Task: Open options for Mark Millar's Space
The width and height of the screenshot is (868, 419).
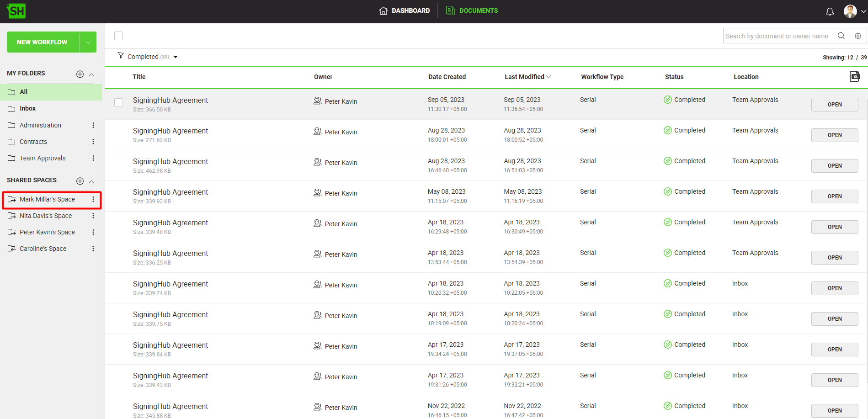Action: tap(93, 199)
